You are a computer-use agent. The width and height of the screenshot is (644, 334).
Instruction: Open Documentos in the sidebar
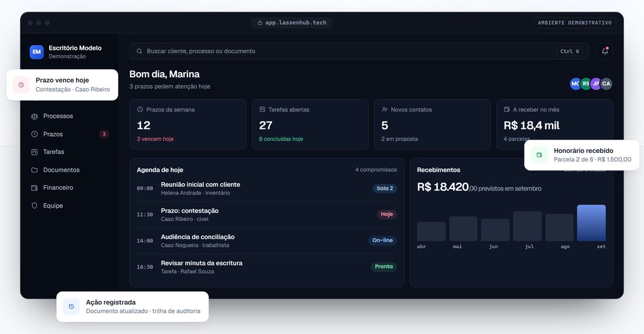point(69,170)
